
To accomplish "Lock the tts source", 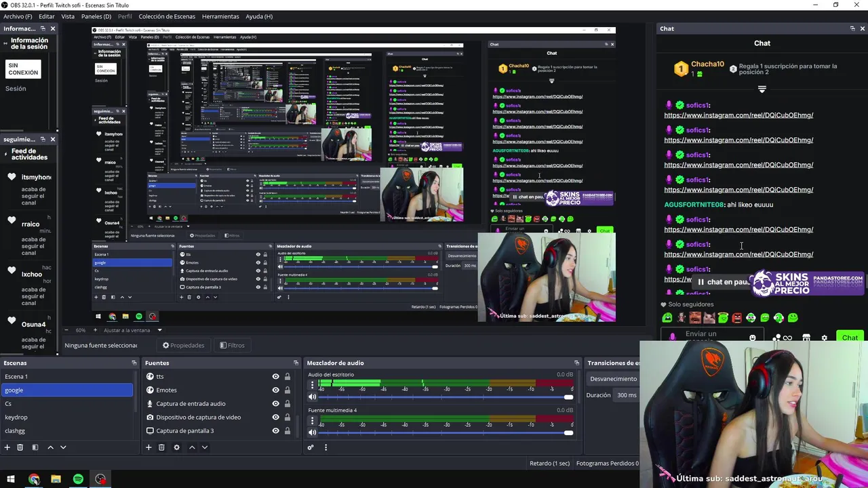I will (287, 376).
